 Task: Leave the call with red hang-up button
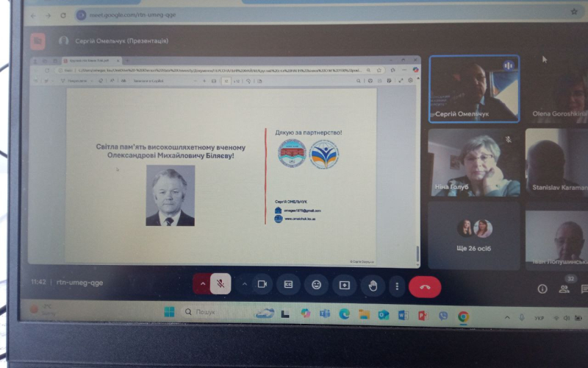[424, 286]
